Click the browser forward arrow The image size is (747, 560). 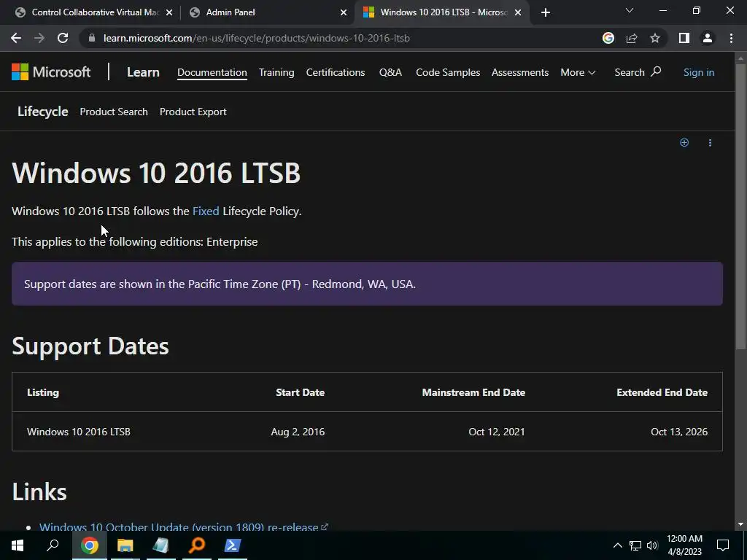[x=39, y=38]
